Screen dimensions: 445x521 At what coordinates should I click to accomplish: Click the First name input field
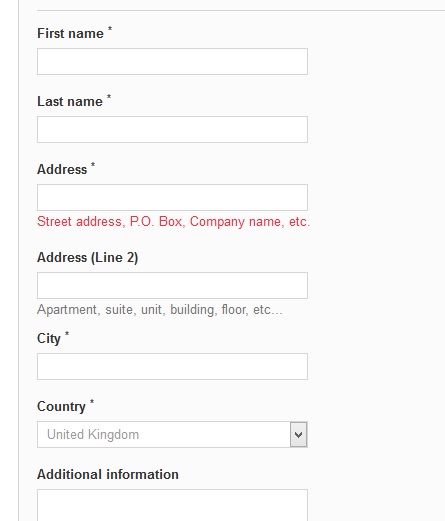(x=172, y=61)
